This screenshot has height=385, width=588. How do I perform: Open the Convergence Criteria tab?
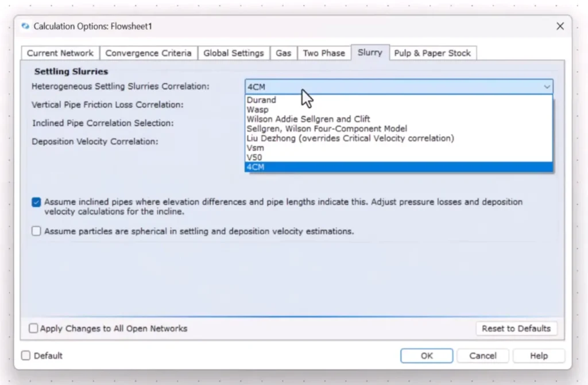click(x=148, y=53)
